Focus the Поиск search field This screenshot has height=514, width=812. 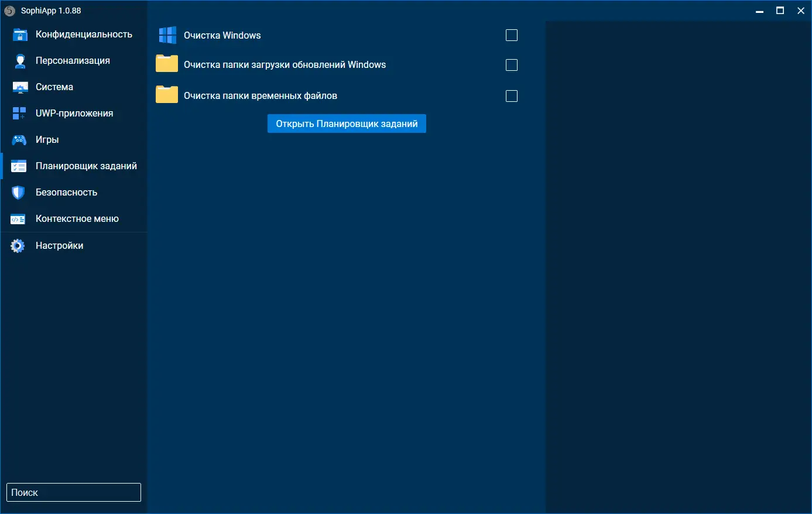tap(74, 492)
